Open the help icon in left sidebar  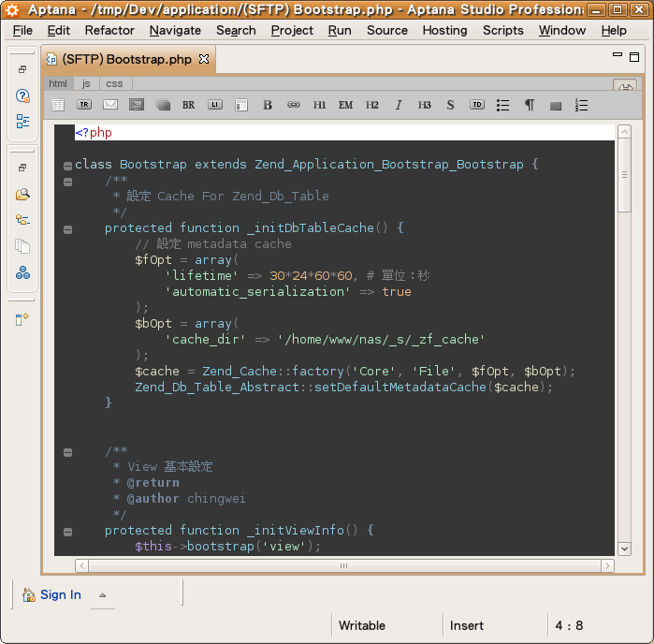[22, 95]
